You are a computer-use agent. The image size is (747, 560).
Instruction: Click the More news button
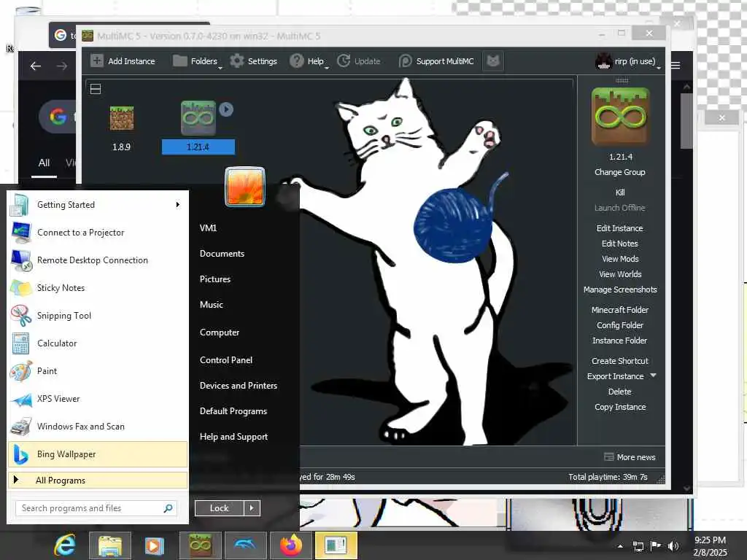click(x=630, y=457)
